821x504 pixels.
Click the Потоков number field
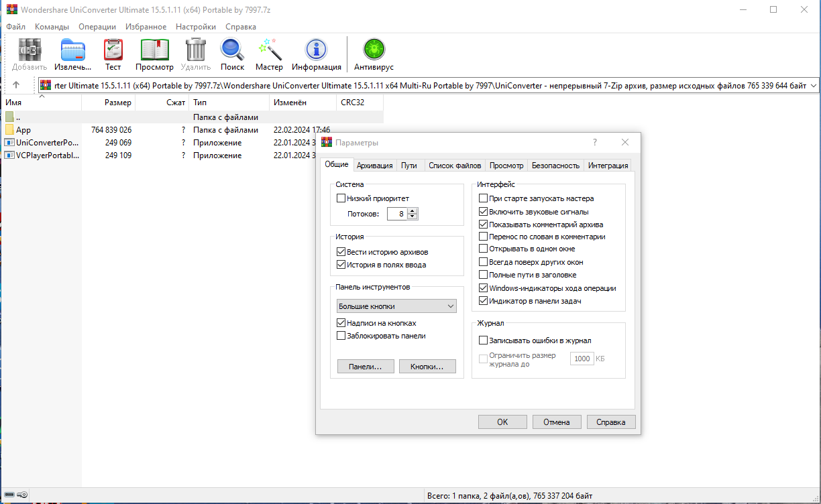[397, 214]
